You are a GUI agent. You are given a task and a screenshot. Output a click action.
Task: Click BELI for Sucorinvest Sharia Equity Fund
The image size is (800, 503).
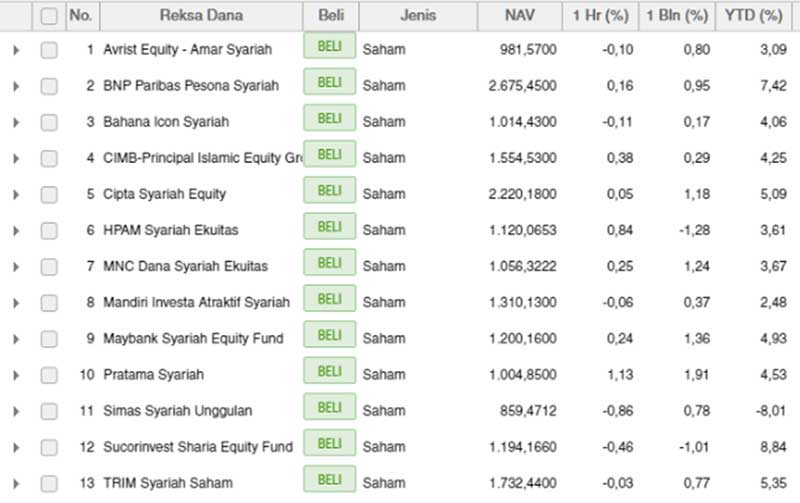point(330,443)
